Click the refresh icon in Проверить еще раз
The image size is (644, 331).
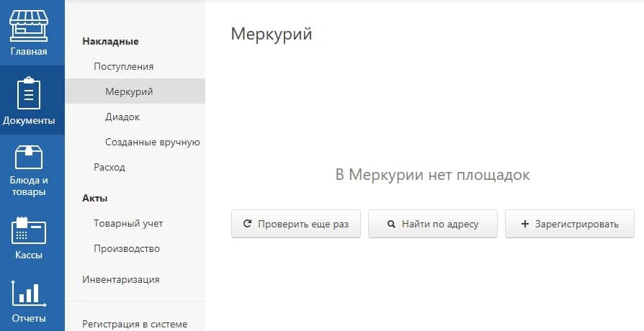click(247, 224)
